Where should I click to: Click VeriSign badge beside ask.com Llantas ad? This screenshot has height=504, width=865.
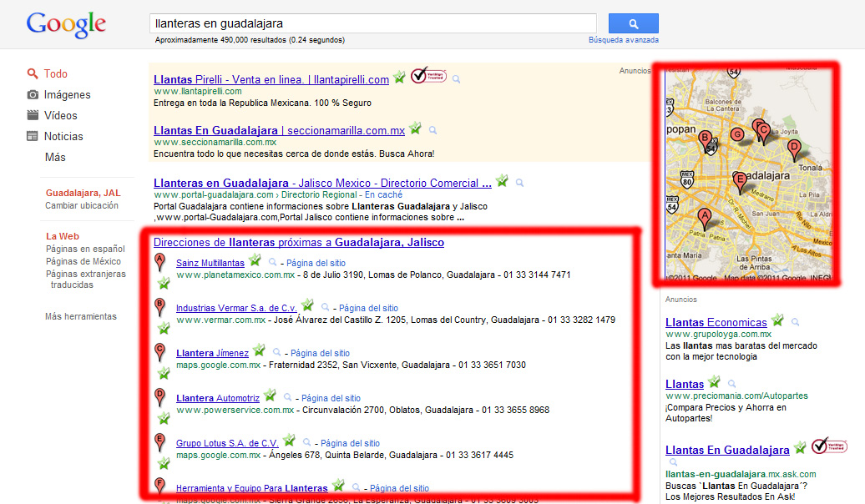coord(829,446)
